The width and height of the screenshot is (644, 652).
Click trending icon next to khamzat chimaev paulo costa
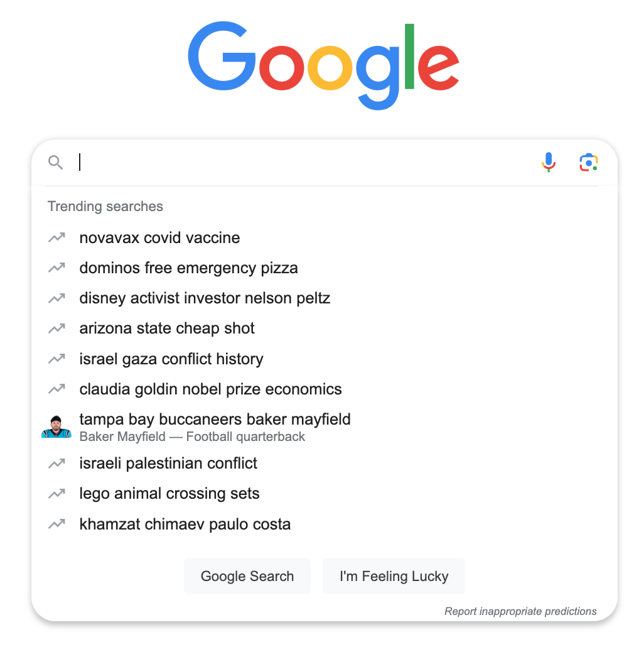[x=56, y=524]
